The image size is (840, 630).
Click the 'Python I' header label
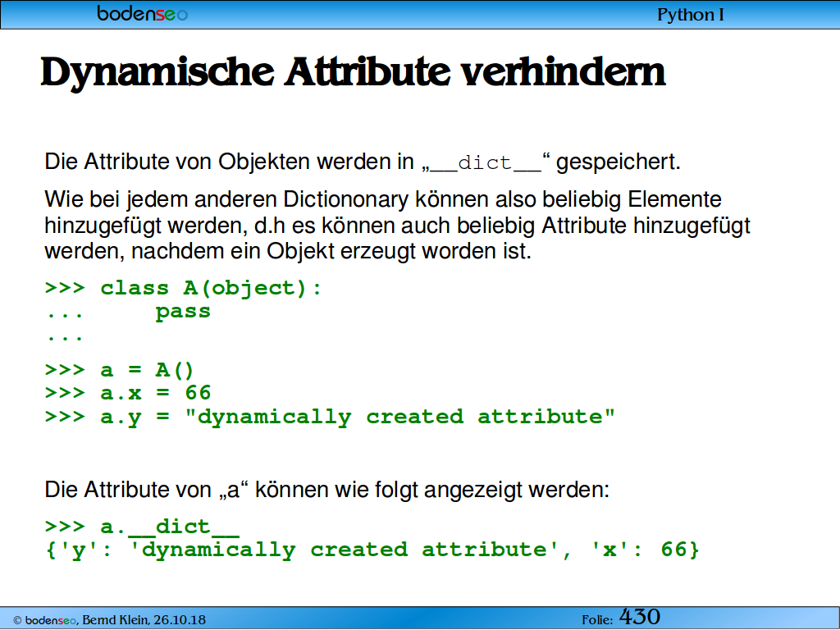tap(691, 15)
